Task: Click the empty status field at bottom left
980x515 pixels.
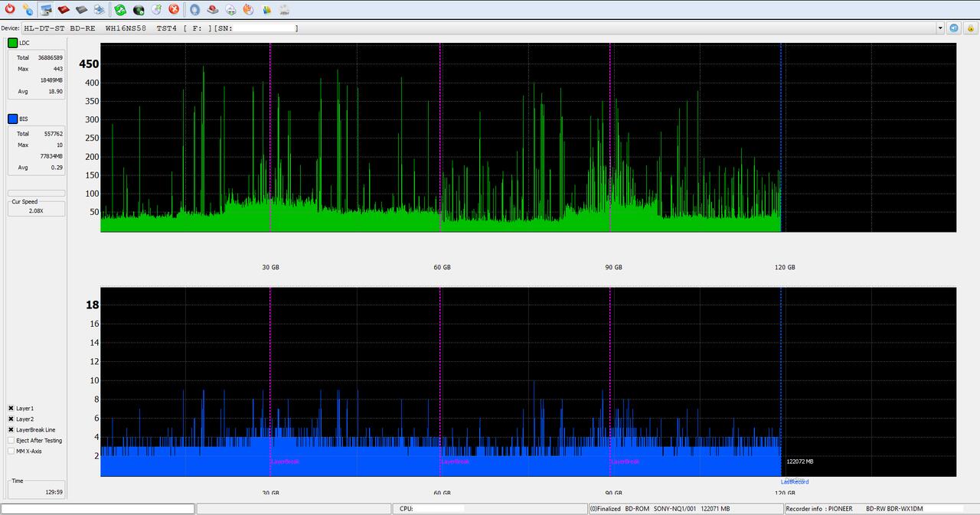Action: point(98,509)
